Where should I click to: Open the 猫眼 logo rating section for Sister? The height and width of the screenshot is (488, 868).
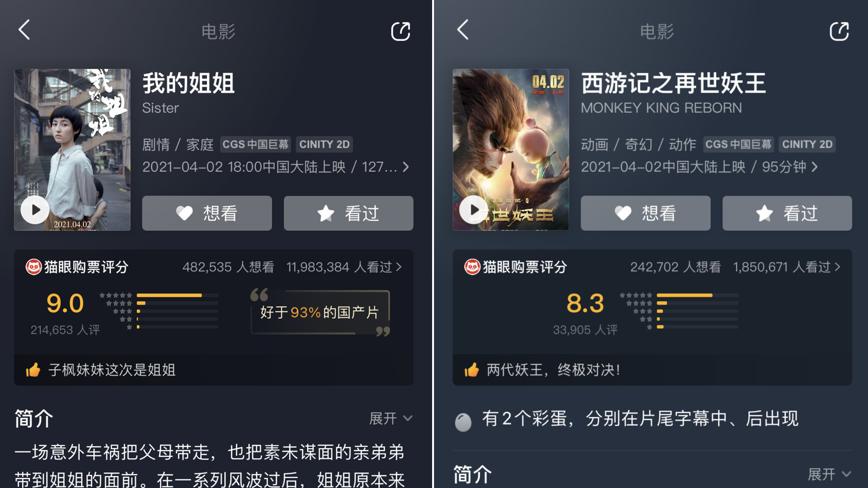[33, 267]
